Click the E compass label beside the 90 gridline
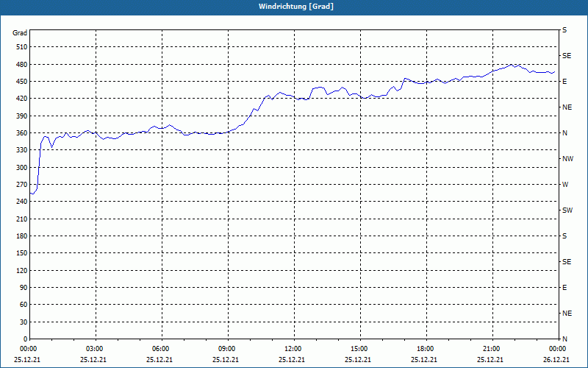 point(564,288)
